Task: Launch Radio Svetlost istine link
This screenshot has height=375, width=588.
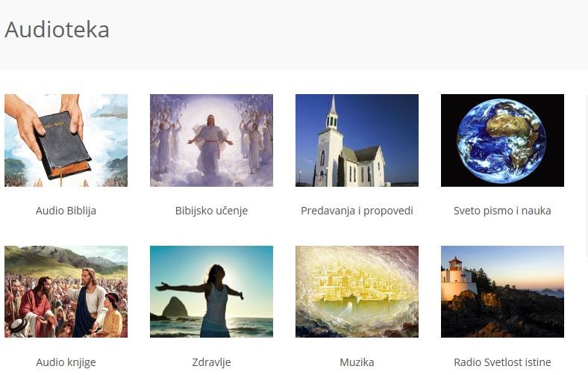Action: pos(502,362)
